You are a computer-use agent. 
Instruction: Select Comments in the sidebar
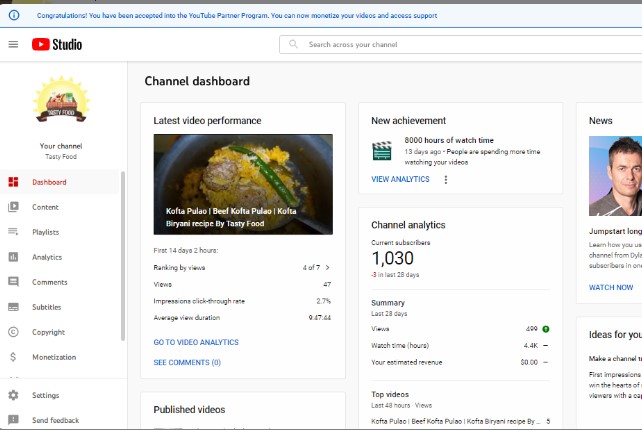click(x=60, y=282)
